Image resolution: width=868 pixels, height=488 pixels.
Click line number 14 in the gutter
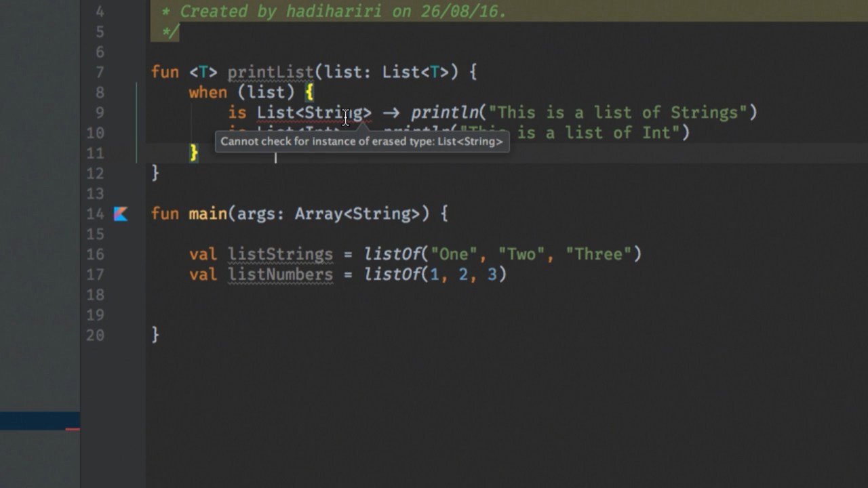pos(95,214)
